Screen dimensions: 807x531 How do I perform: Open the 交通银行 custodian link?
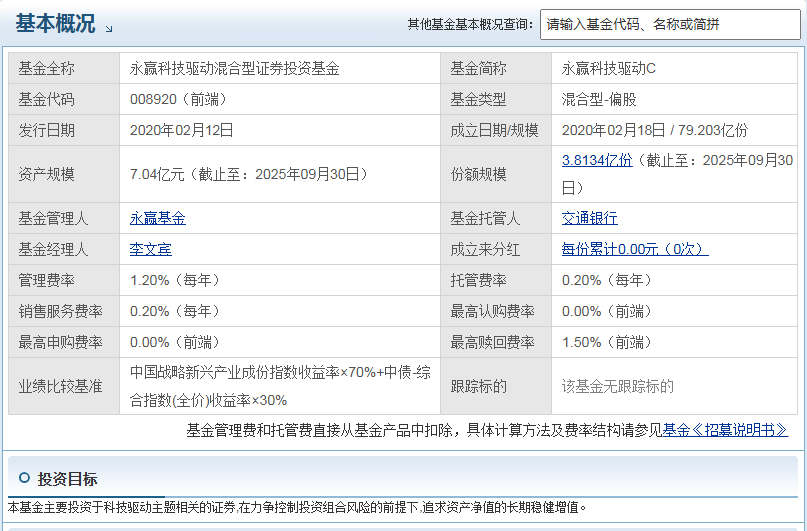coord(589,218)
